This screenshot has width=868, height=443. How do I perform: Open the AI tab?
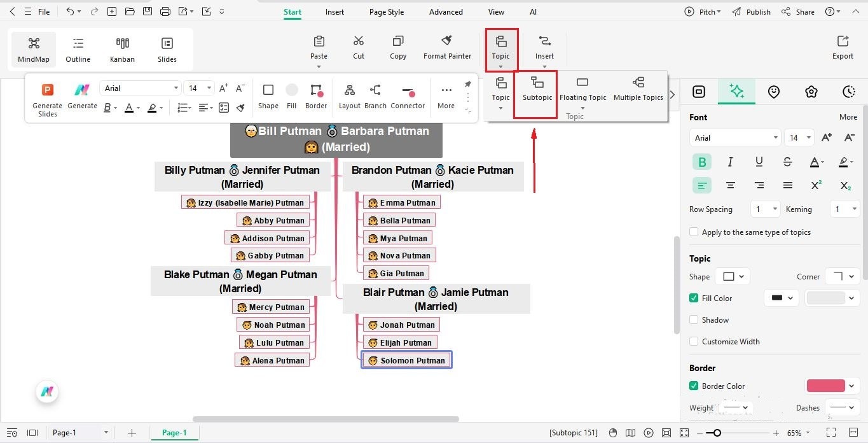click(x=533, y=12)
